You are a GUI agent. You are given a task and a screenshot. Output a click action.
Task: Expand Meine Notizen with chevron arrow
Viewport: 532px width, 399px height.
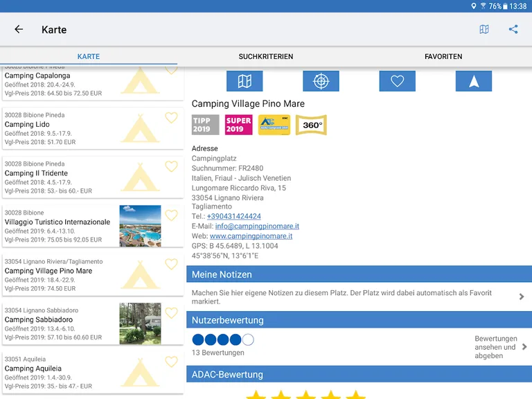(x=522, y=296)
